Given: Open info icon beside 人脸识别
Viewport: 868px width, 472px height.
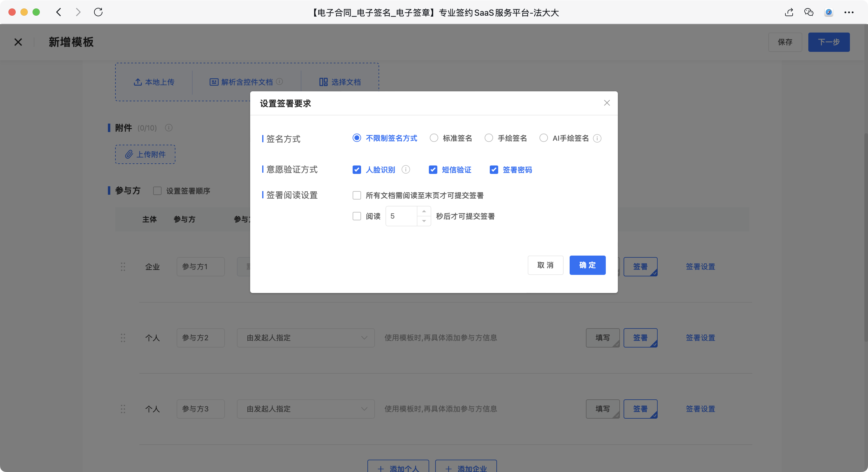Looking at the screenshot, I should pos(406,170).
